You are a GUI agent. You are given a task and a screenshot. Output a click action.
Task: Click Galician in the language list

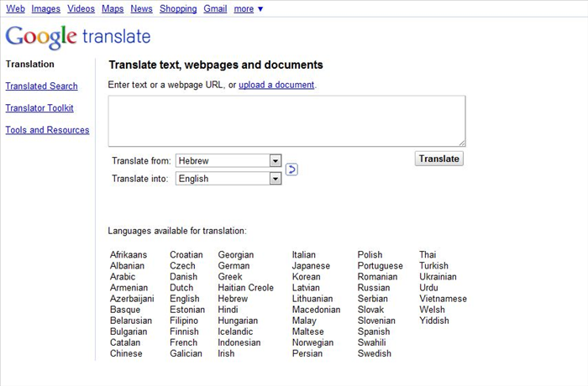pyautogui.click(x=186, y=353)
